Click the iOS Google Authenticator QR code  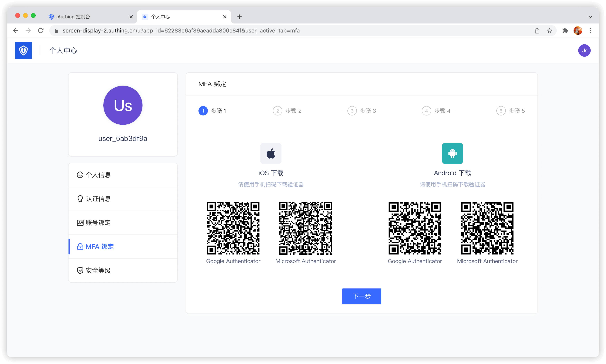pos(233,228)
